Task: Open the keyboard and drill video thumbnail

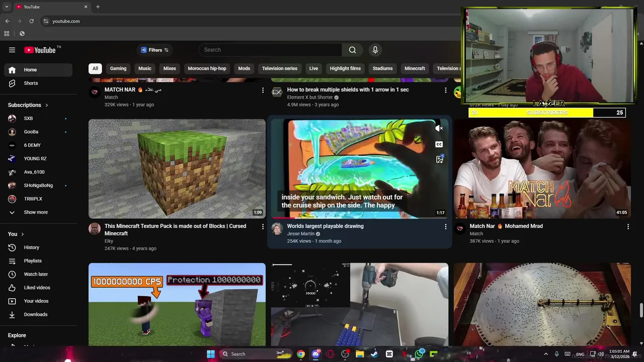Action: 360,305
